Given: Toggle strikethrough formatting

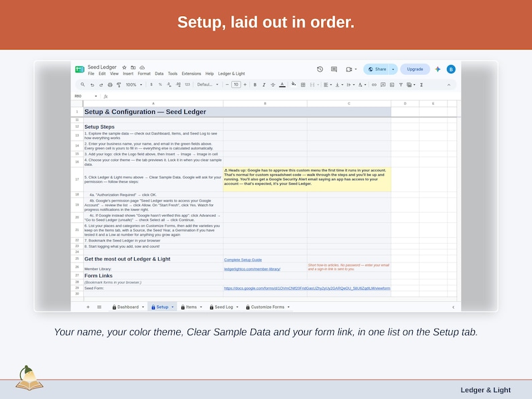Looking at the screenshot, I should [x=273, y=85].
